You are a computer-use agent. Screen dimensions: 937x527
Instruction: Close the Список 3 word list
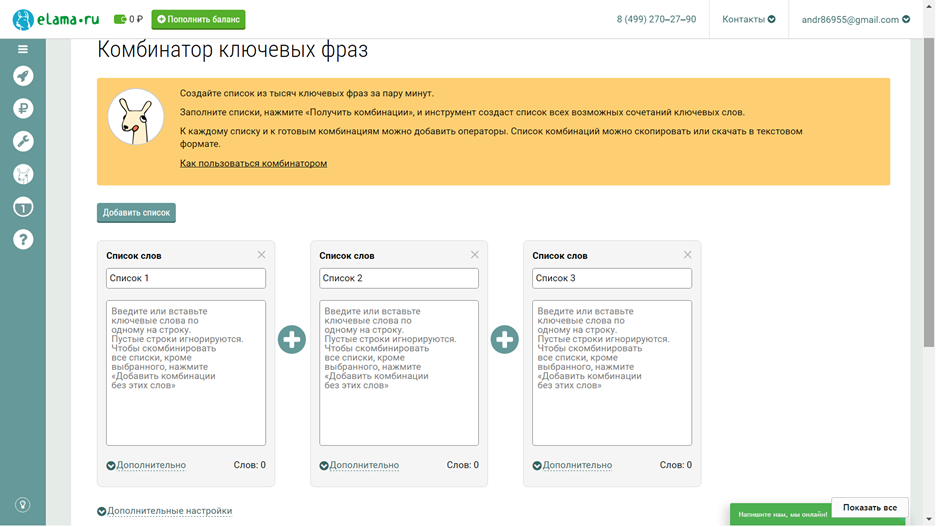tap(687, 255)
